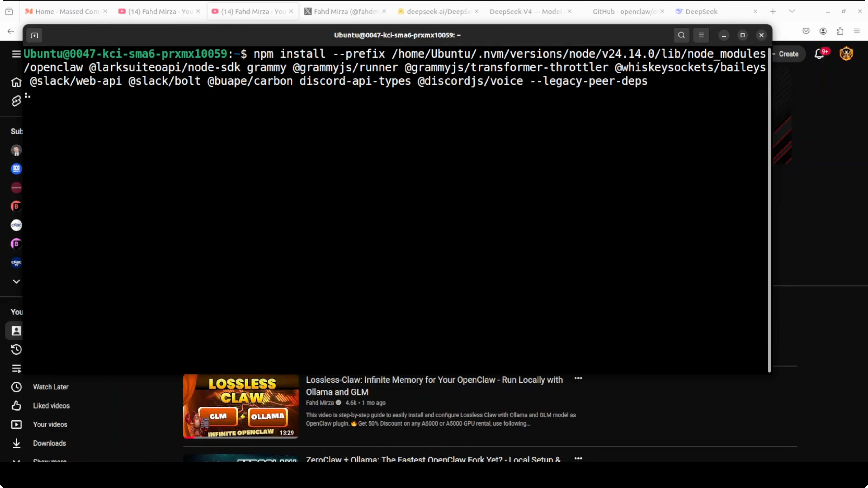Viewport: 868px width, 488px height.
Task: Open the YouTube Home sidebar icon
Action: 16,82
